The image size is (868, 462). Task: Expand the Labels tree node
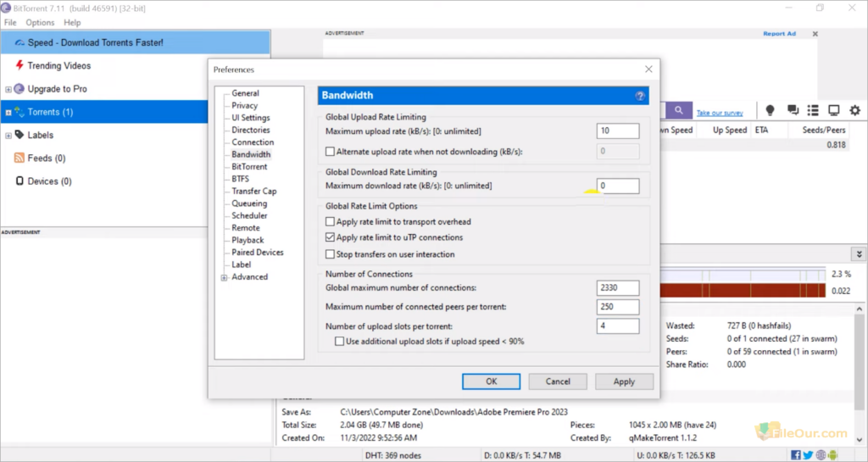point(8,136)
